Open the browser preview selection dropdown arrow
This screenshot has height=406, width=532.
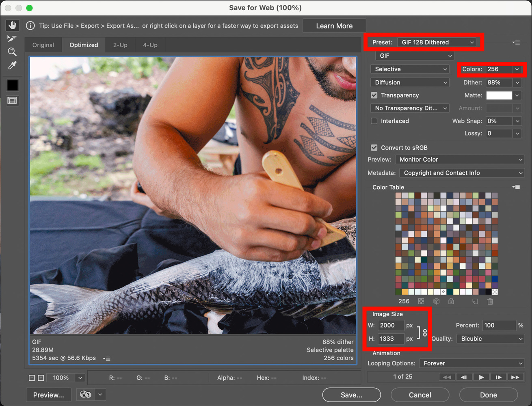(x=100, y=394)
